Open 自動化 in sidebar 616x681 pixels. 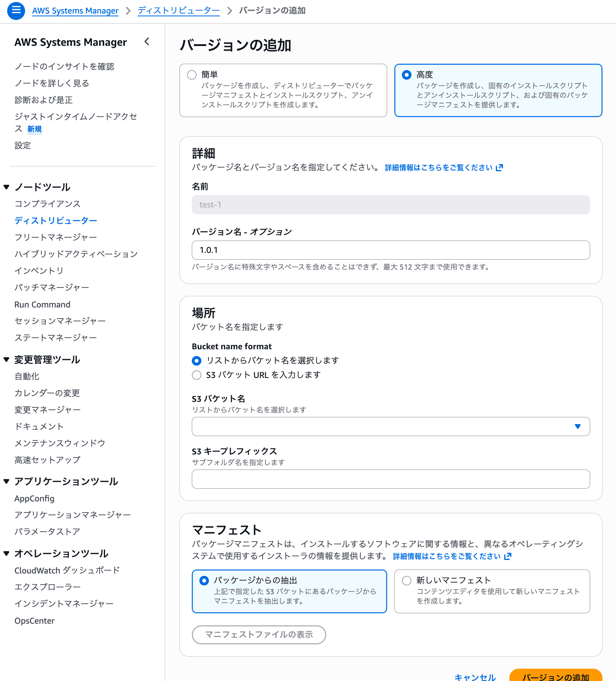tap(27, 376)
